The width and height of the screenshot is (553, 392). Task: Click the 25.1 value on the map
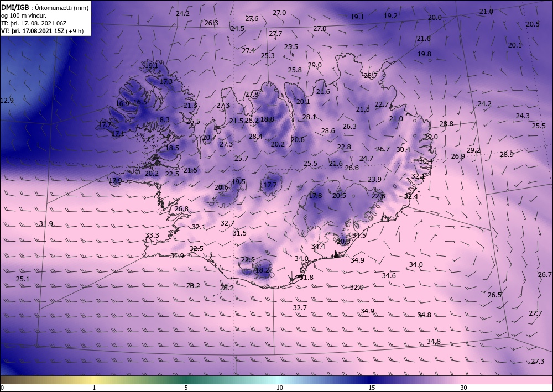[23, 279]
